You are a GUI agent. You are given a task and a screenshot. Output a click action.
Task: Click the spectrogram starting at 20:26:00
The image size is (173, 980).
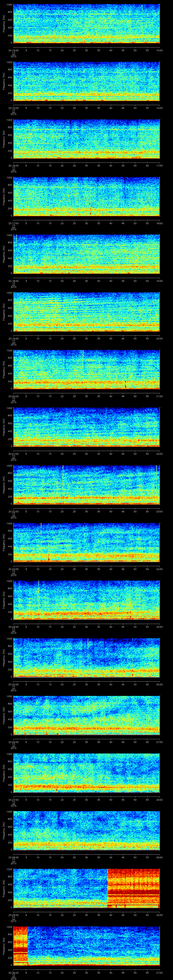[x=86, y=715]
